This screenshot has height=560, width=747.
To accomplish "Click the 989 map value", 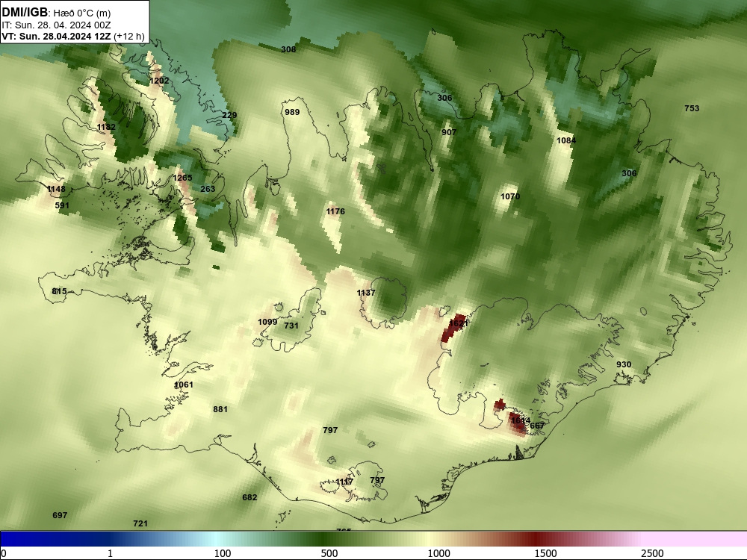I will 292,112.
